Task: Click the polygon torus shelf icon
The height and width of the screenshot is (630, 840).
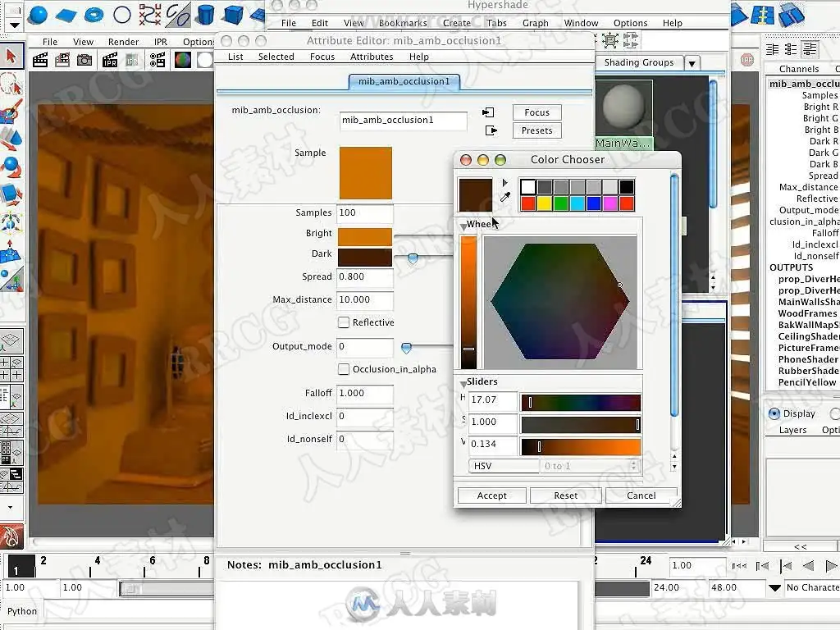Action: (x=94, y=14)
